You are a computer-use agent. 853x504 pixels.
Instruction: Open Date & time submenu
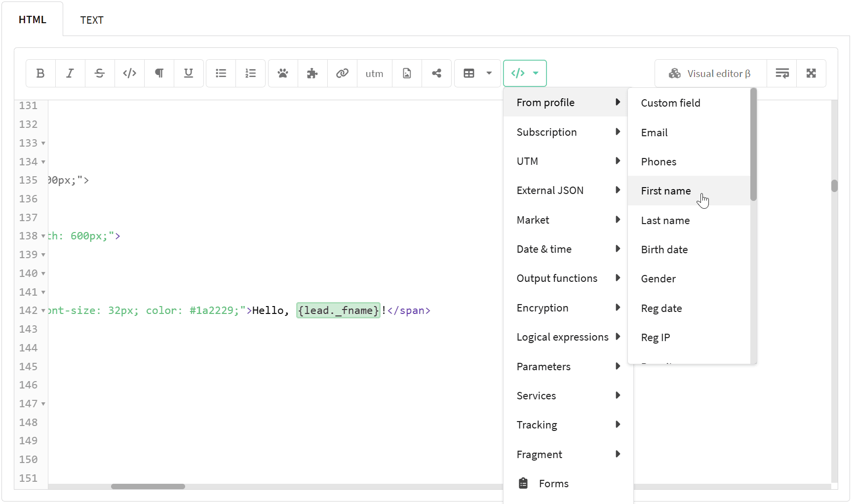coord(565,249)
